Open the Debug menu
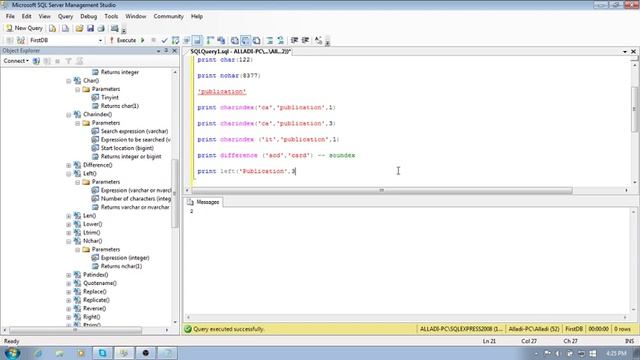 (89, 16)
